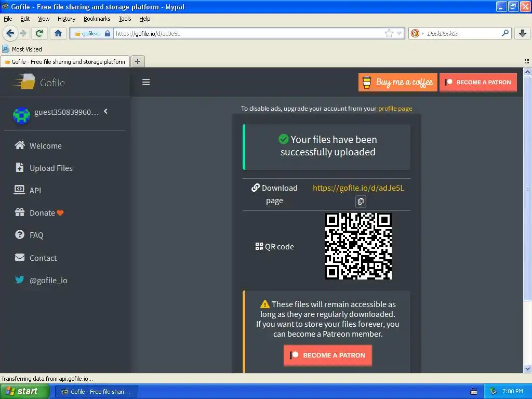Open the File menu
The image size is (532, 399).
pos(8,19)
